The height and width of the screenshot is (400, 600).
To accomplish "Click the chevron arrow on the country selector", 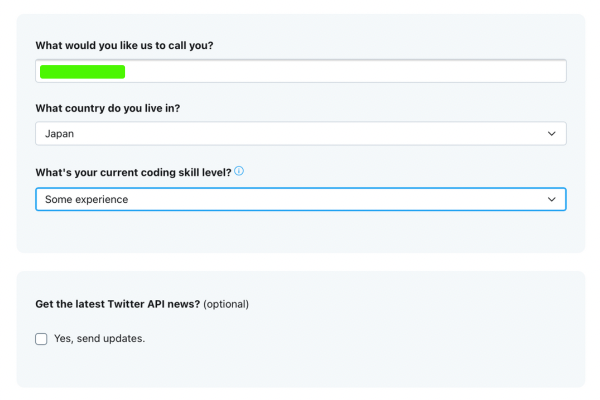I will (x=552, y=133).
